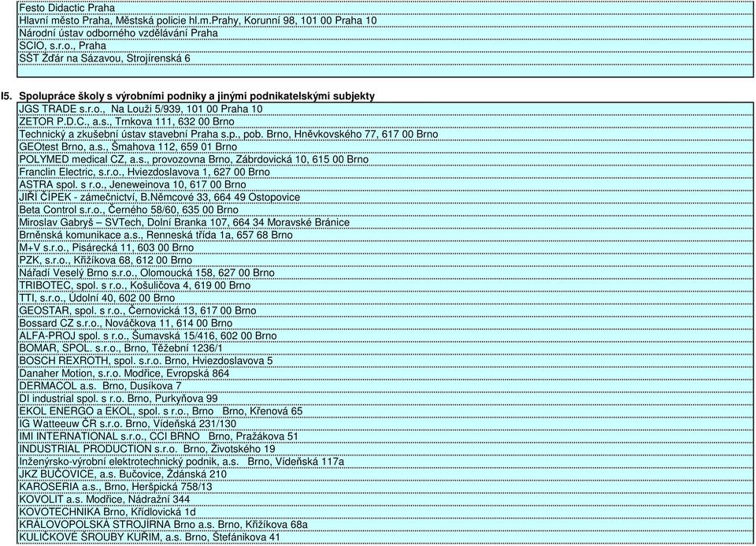Click the 'Danaher Motion, s.r.o. Modřice' row

coord(385,373)
